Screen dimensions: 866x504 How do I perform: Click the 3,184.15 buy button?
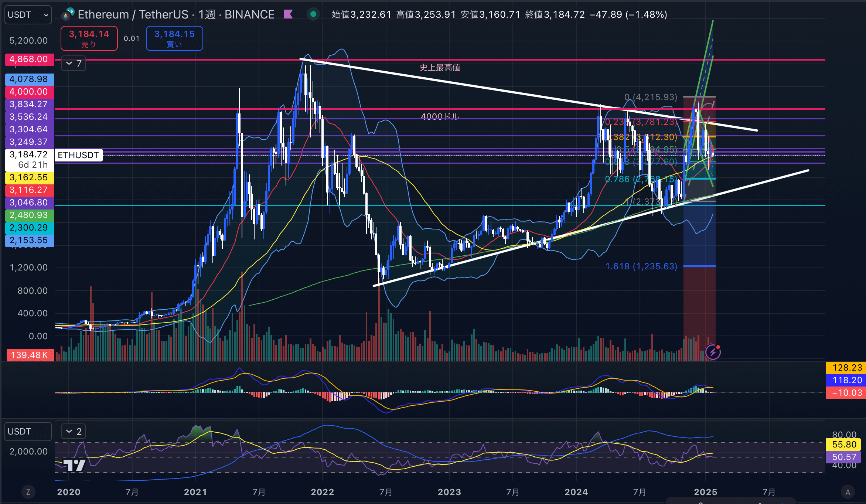pos(174,38)
